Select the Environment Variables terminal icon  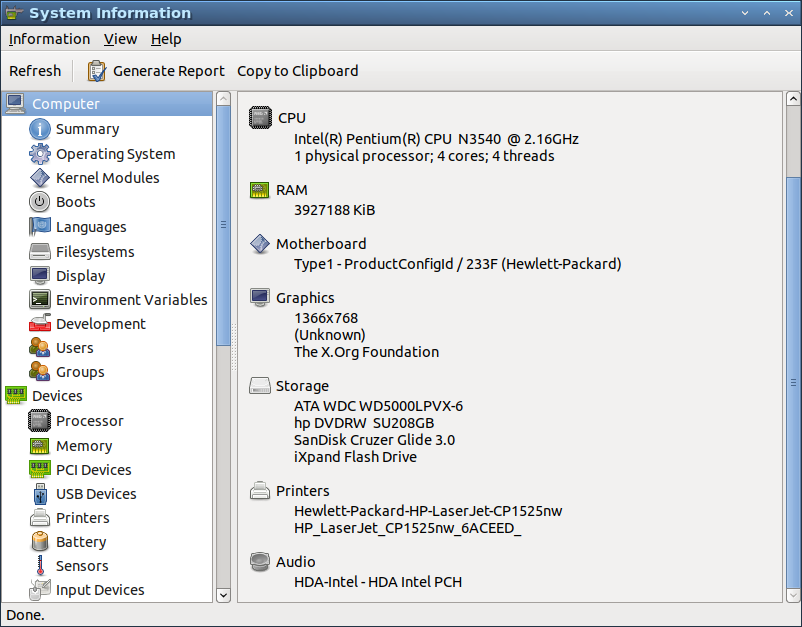(x=40, y=300)
